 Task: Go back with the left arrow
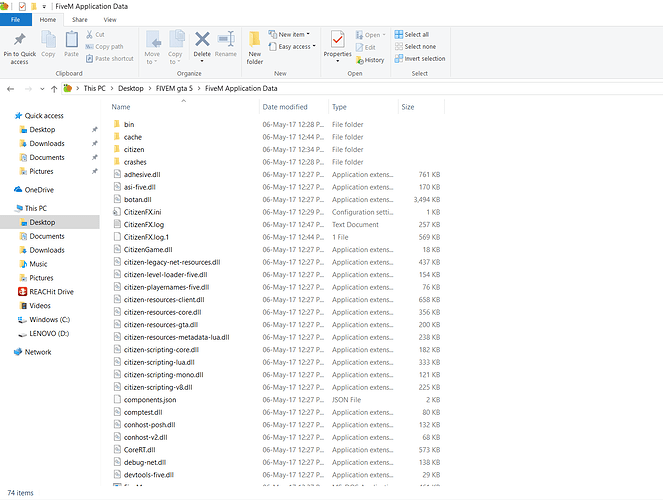pos(11,89)
